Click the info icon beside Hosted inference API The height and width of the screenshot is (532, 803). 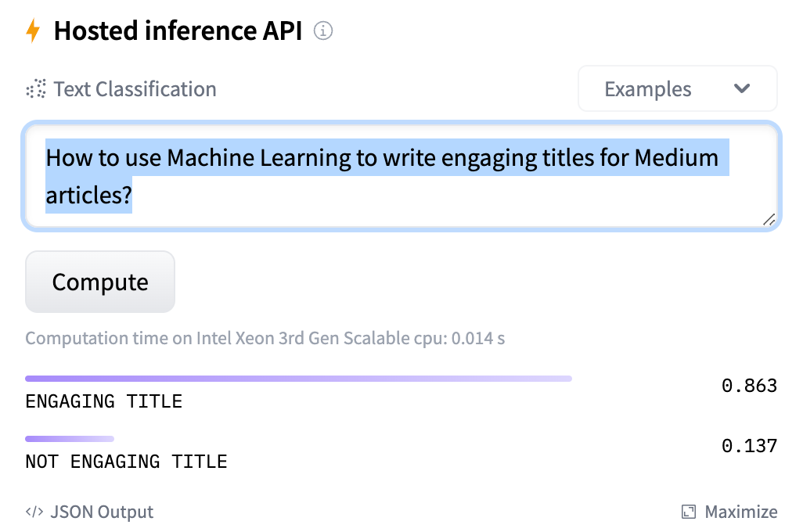[x=323, y=31]
